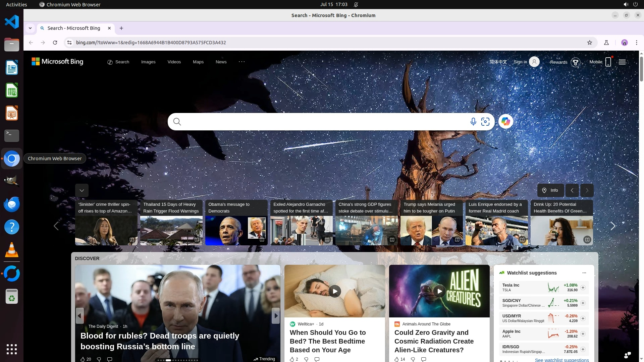Open hamburger settings menu icon
The image size is (644, 362).
tap(622, 62)
